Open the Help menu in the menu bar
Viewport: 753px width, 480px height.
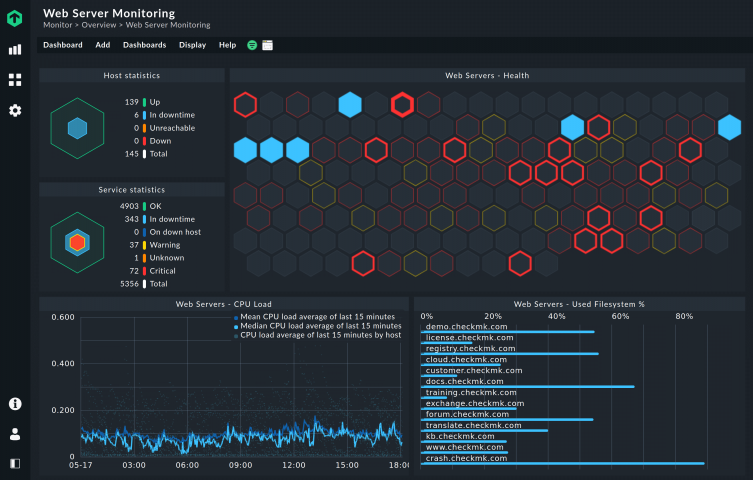click(228, 45)
